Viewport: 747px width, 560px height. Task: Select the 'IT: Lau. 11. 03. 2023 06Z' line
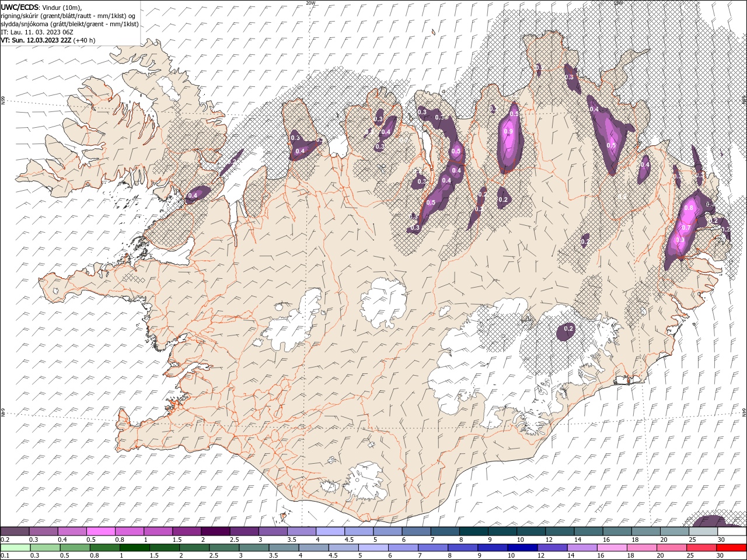click(x=37, y=32)
